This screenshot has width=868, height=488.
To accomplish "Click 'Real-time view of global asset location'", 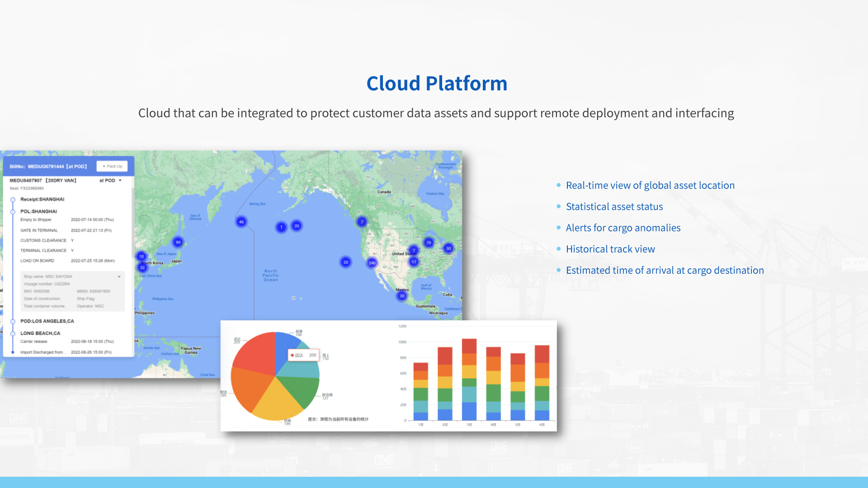I will coord(650,185).
